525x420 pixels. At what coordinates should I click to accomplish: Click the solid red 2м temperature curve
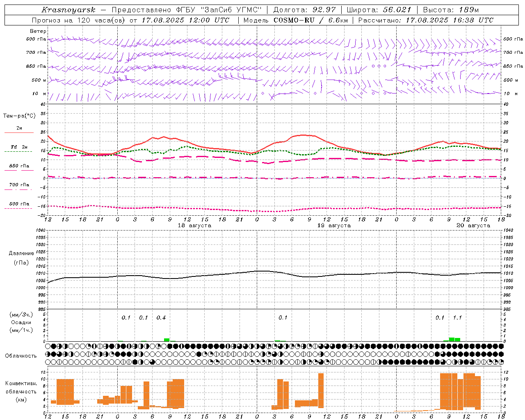[304, 135]
